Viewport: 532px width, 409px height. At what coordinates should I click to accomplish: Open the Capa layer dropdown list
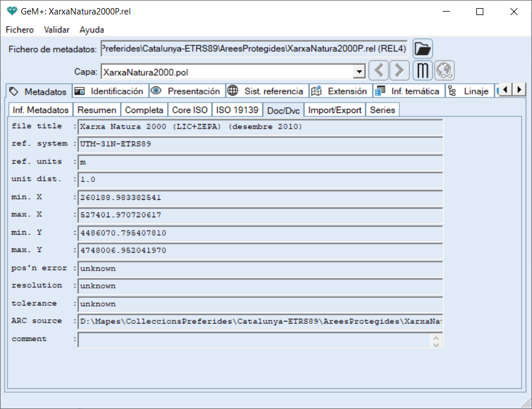(360, 70)
